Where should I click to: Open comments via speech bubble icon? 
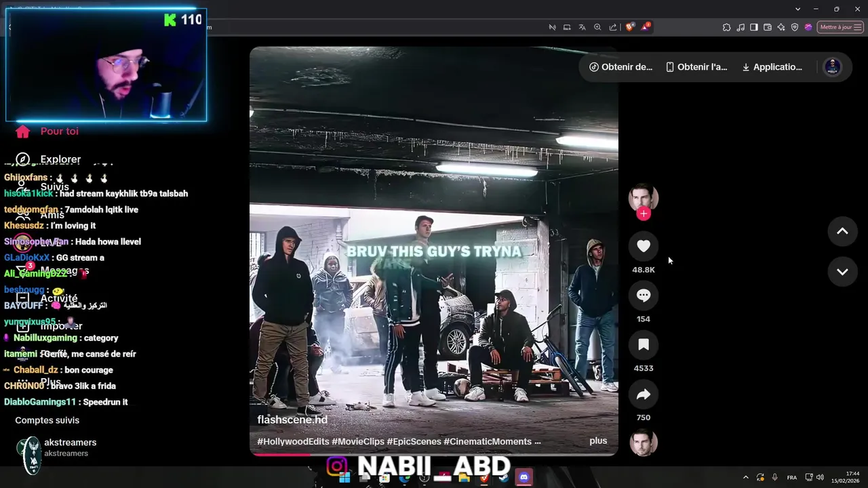click(644, 296)
